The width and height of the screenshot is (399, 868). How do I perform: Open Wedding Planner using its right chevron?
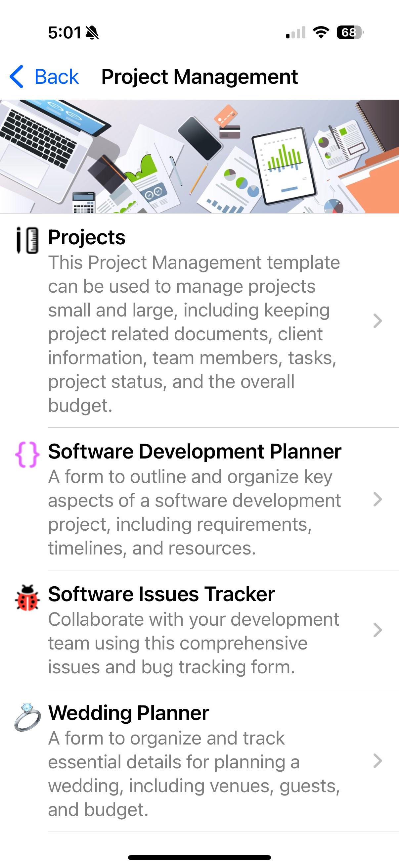[377, 761]
